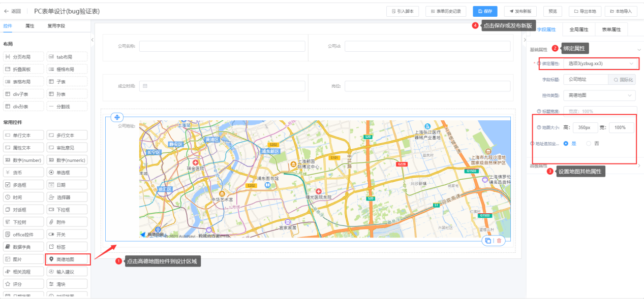
Task: Switch to the 全局属性 tab
Action: [578, 29]
